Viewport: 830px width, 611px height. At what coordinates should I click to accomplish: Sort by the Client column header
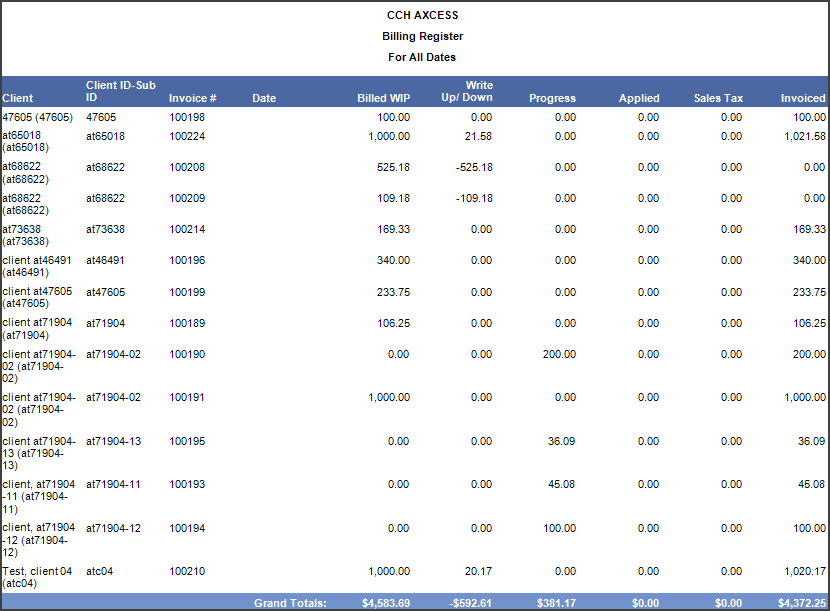(18, 98)
